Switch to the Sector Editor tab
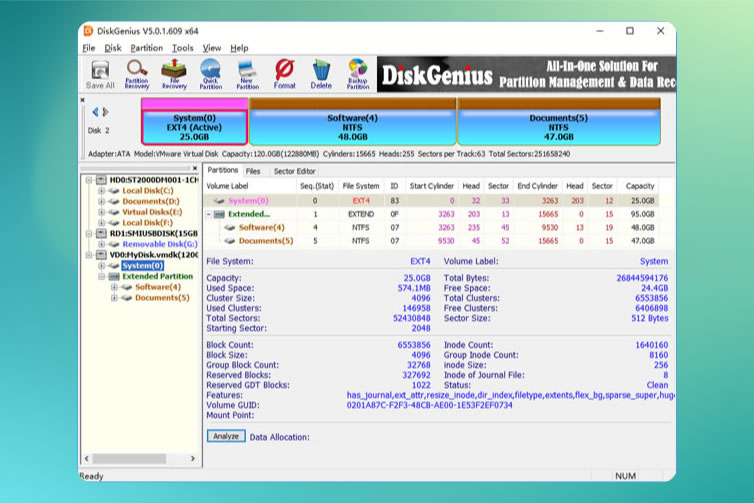 [294, 171]
